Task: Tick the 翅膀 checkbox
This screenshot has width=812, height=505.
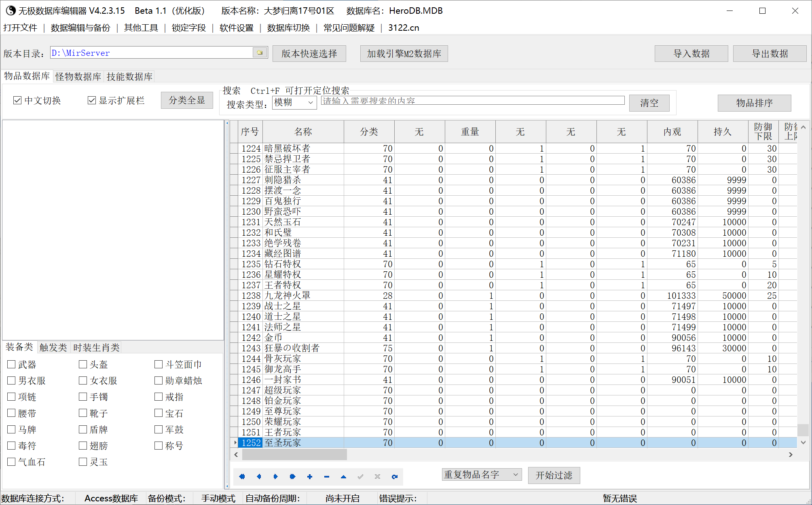Action: pyautogui.click(x=83, y=446)
